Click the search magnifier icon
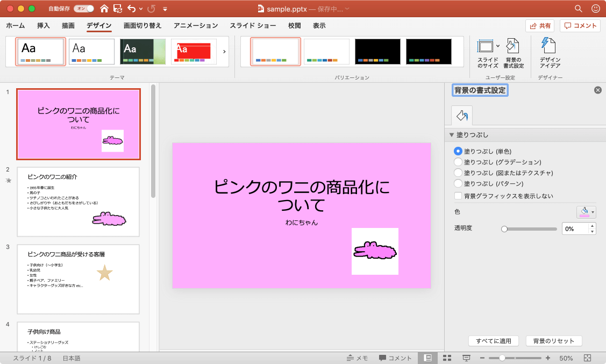 578,9
